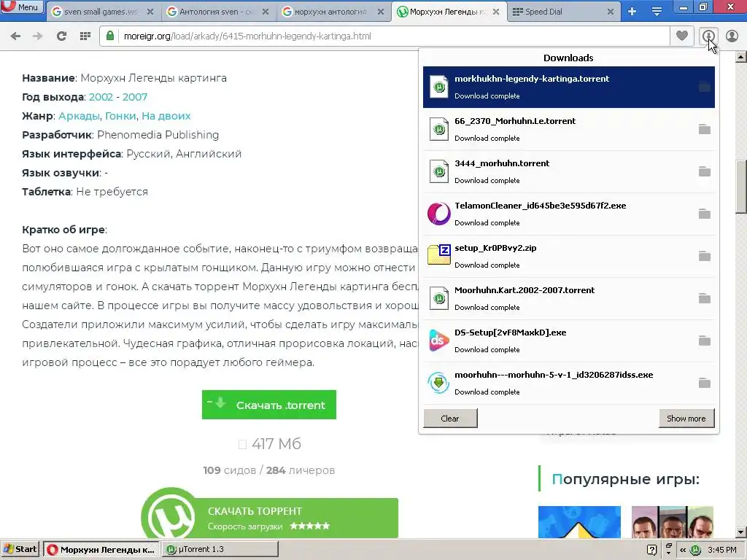Click TelamonCleaner file icon
Viewport: 747px width, 560px height.
[438, 214]
